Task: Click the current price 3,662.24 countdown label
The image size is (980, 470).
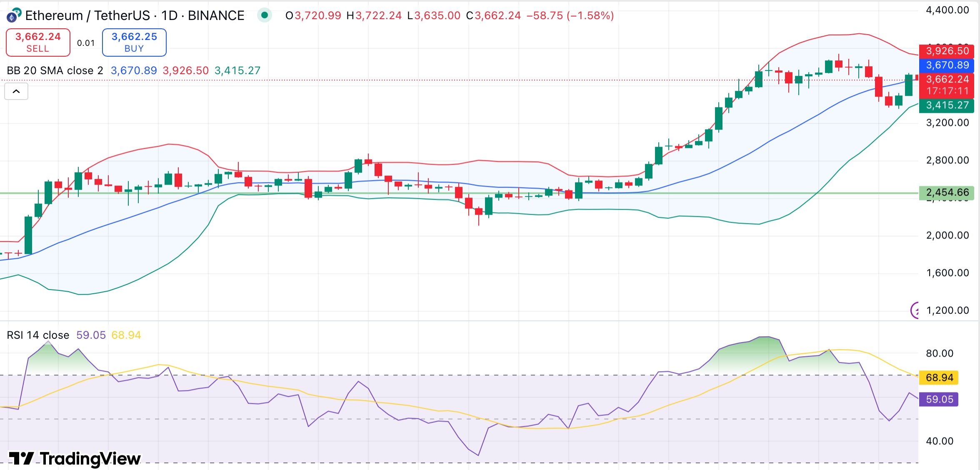Action: pos(947,85)
